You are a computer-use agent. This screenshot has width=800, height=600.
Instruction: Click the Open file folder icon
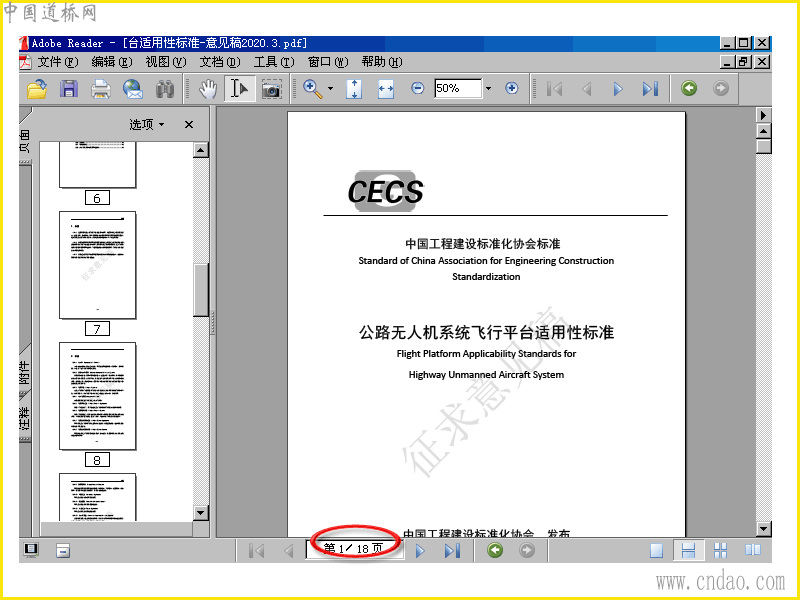(37, 89)
